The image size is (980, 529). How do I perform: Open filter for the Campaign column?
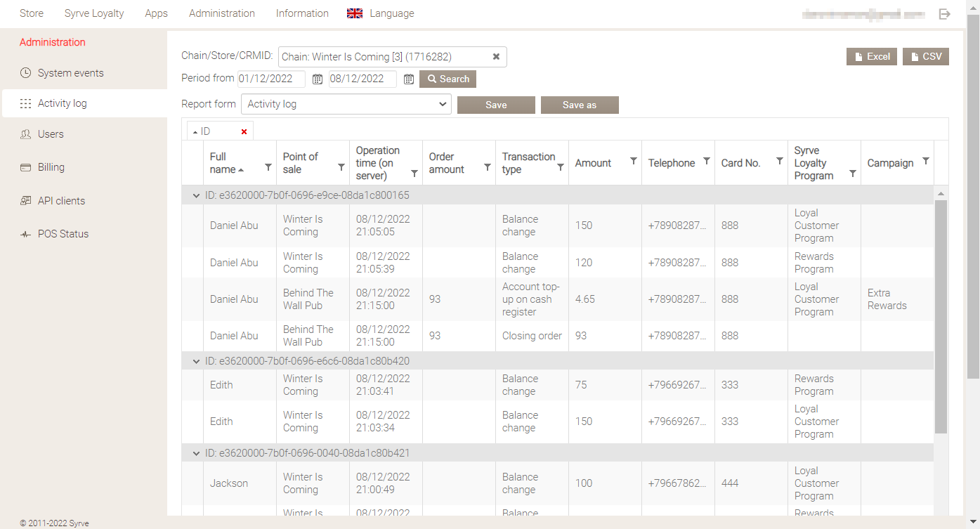coord(926,162)
